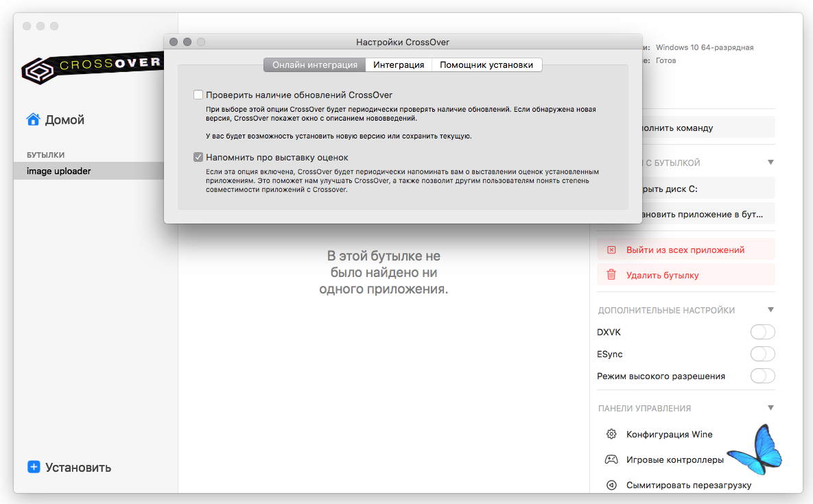
Task: Open Конфигурация Wine control panel
Action: click(x=670, y=434)
